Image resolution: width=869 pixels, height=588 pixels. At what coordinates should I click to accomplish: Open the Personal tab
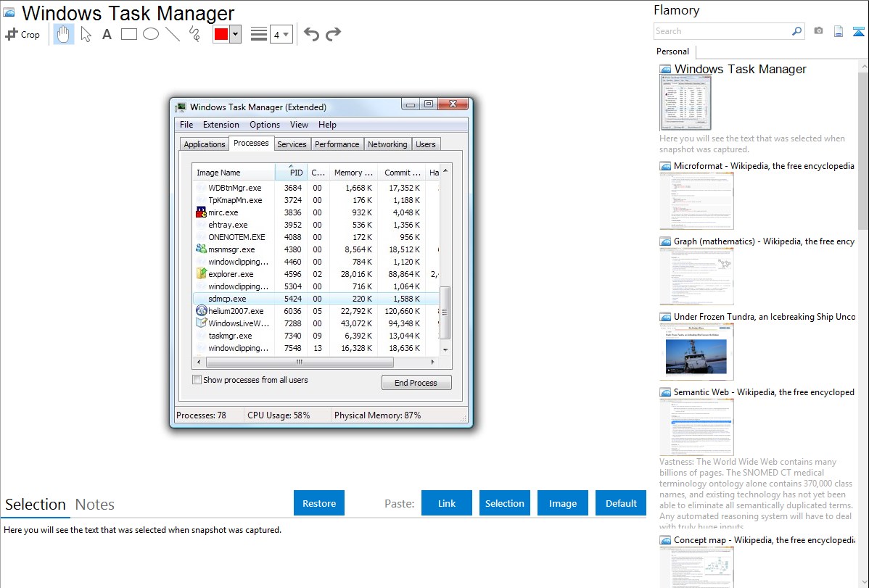672,51
